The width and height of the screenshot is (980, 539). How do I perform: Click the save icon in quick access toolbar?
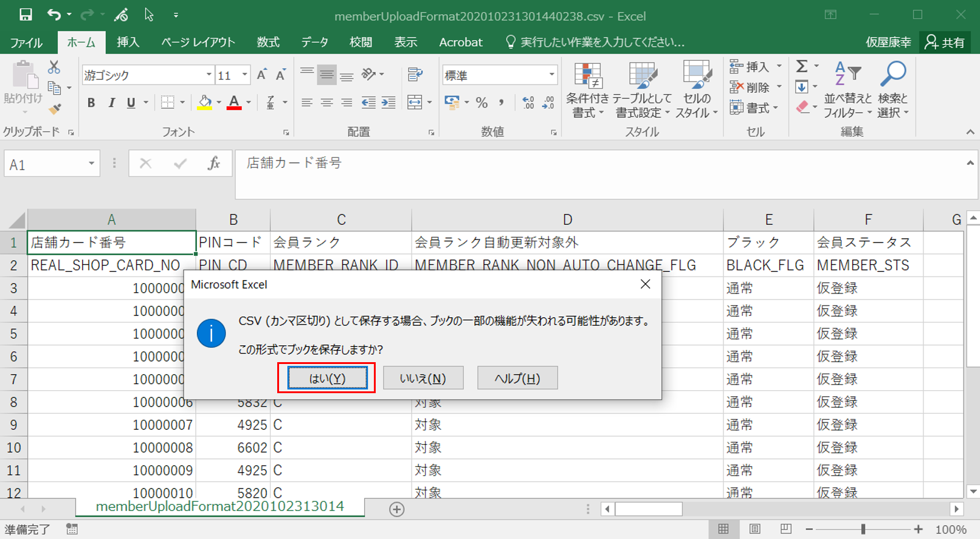(26, 15)
